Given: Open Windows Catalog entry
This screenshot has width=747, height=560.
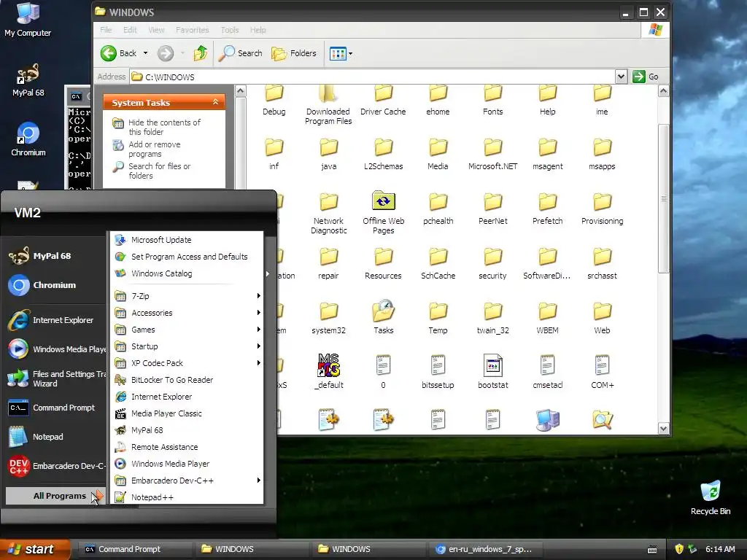Looking at the screenshot, I should [187, 273].
